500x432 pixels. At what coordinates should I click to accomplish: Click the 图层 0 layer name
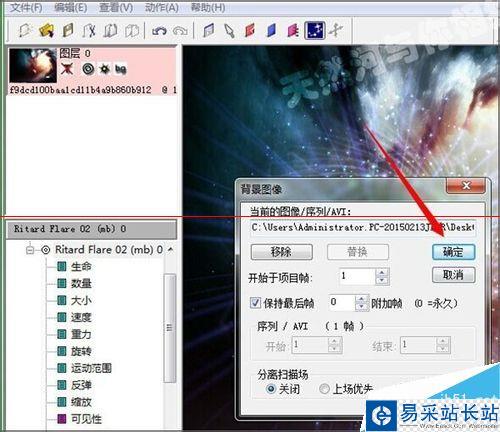click(75, 53)
